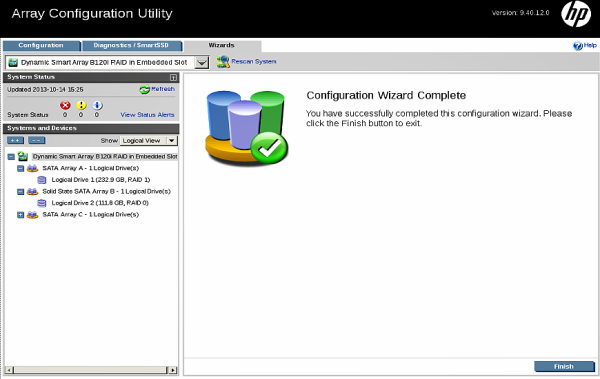Click the green Refresh icon

click(x=144, y=90)
